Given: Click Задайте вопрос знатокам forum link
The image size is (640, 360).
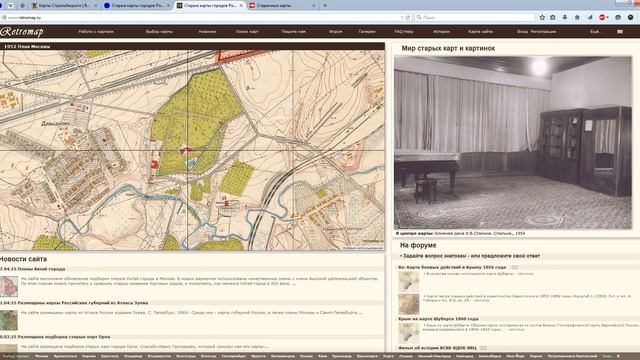Looking at the screenshot, I should 471,256.
